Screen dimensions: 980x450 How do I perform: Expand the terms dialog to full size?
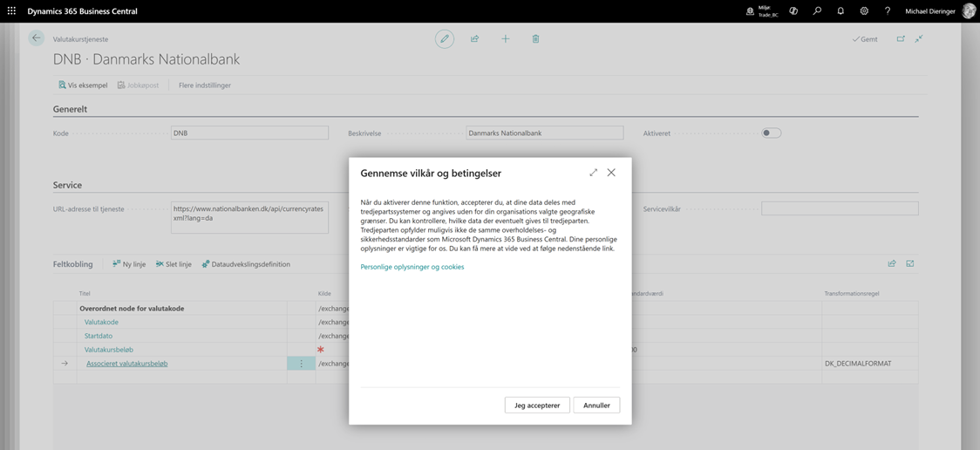point(594,173)
